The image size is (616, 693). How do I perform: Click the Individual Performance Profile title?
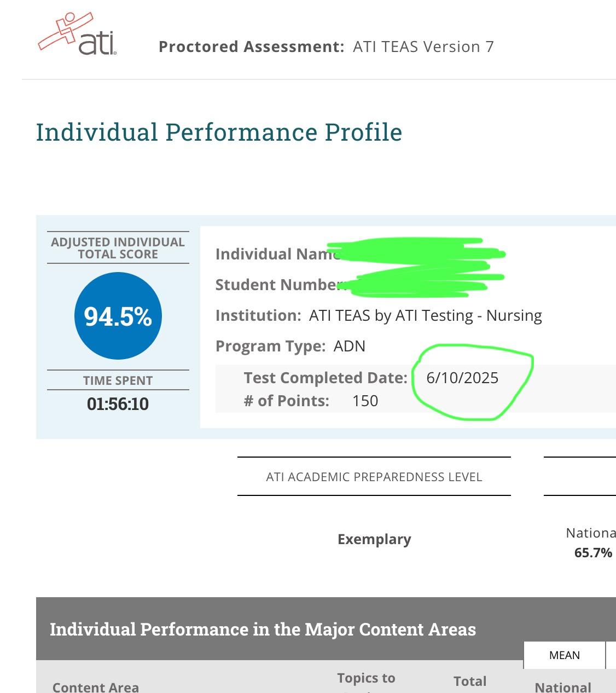tap(219, 132)
